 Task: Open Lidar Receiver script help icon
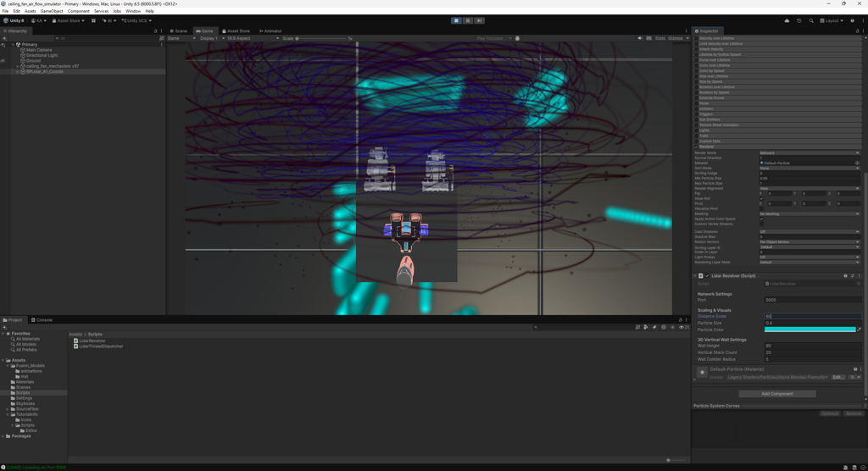click(x=845, y=275)
